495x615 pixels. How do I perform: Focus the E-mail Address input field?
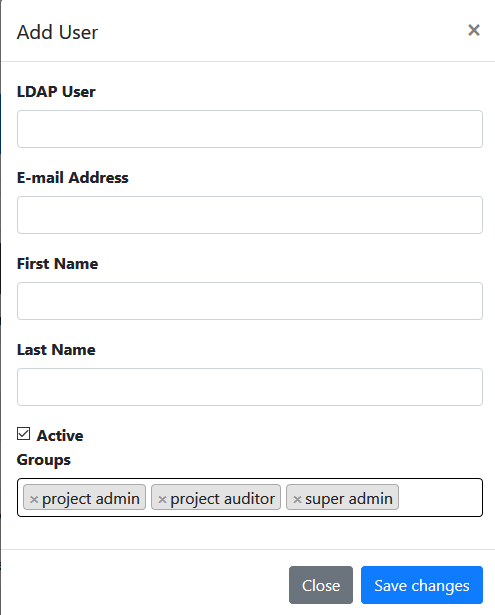(250, 215)
